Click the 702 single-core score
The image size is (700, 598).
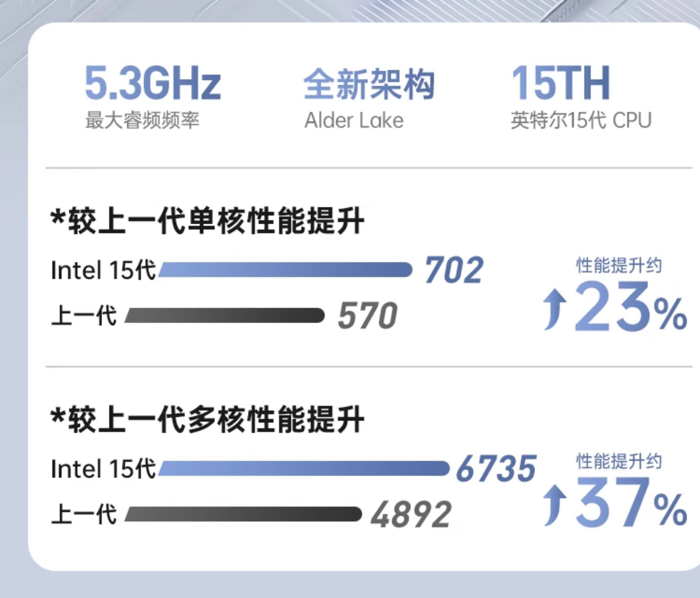454,269
